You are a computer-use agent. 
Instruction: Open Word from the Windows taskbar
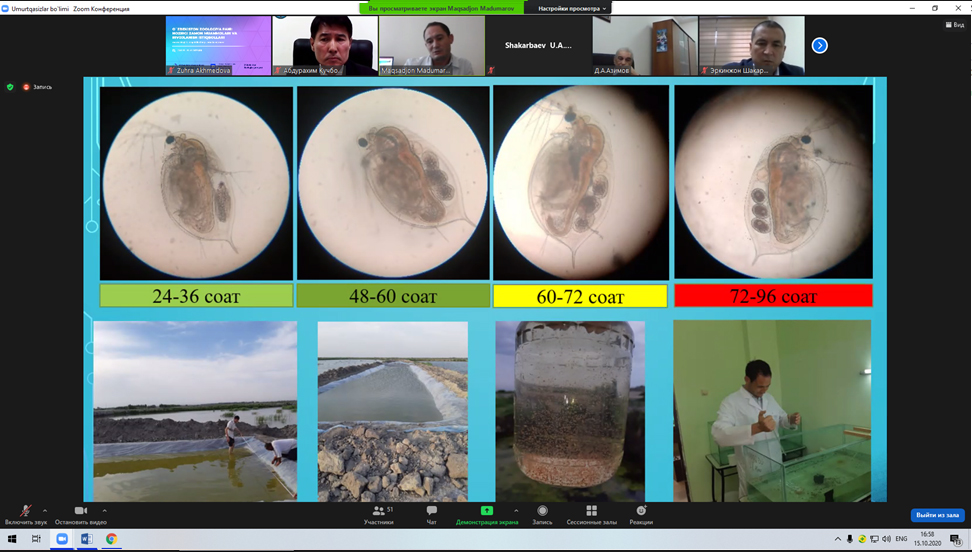(86, 539)
